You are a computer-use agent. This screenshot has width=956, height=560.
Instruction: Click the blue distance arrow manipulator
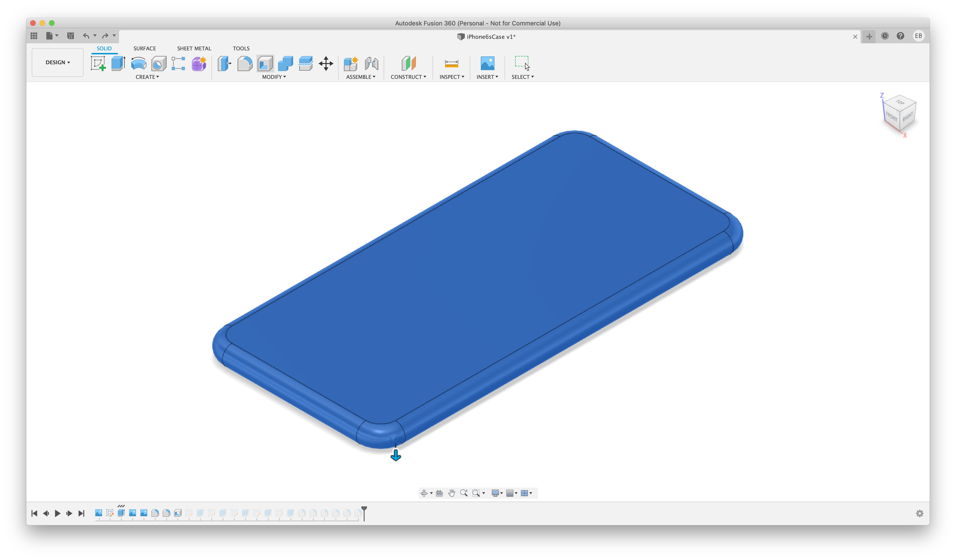point(396,455)
